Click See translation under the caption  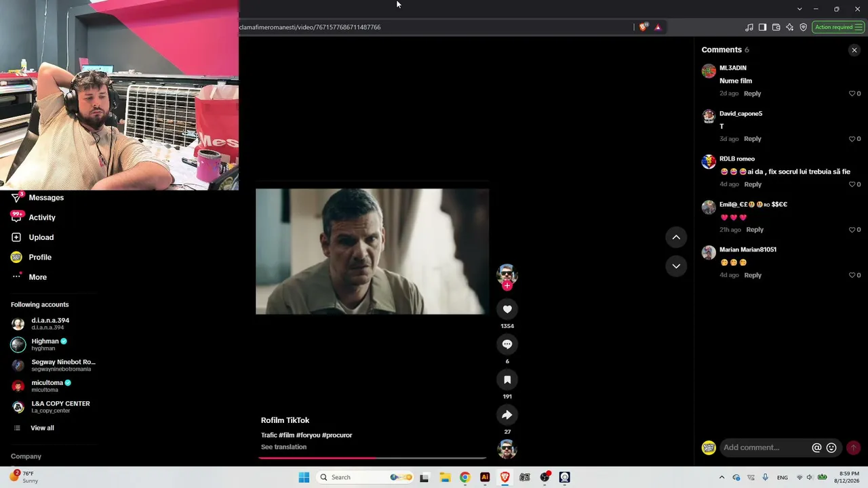(283, 447)
